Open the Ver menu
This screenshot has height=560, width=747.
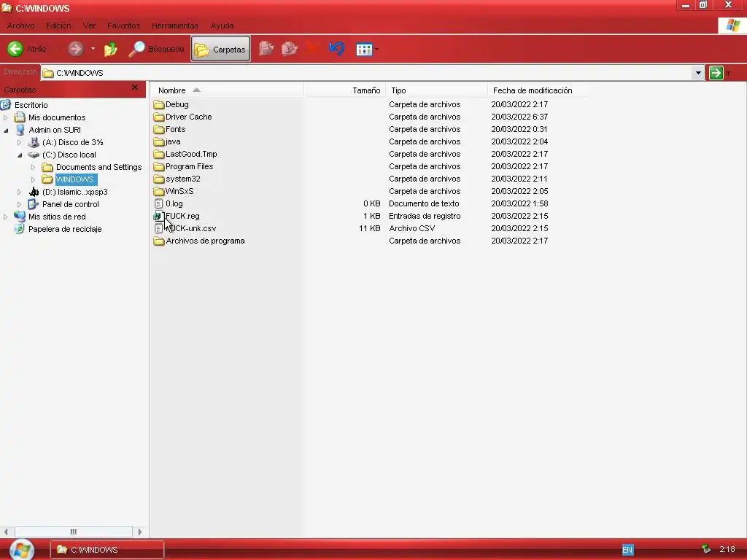coord(89,26)
